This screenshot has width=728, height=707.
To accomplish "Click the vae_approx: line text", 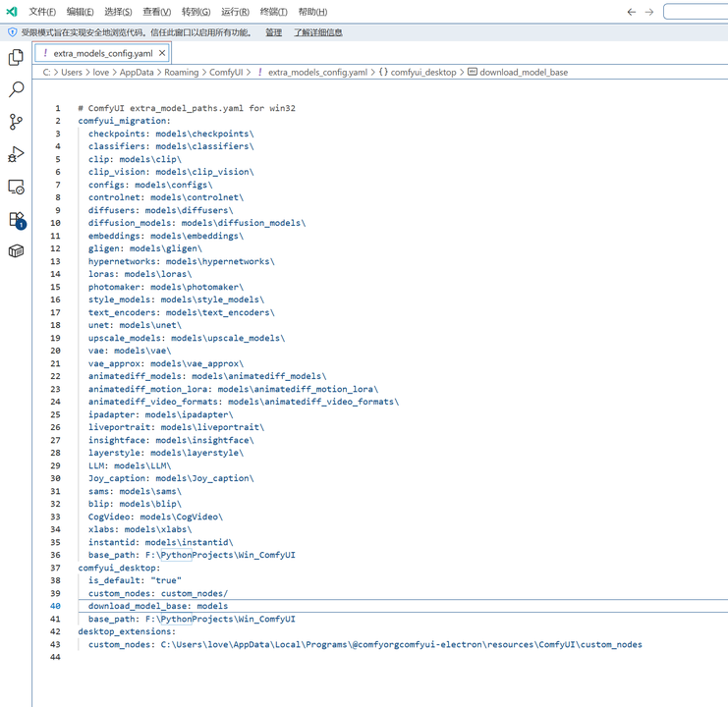I will pos(166,363).
